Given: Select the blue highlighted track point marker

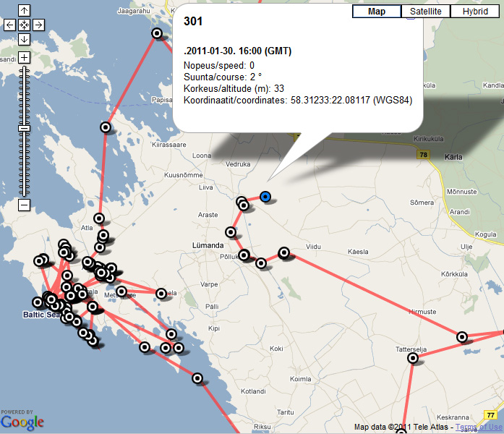Looking at the screenshot, I should coord(265,196).
